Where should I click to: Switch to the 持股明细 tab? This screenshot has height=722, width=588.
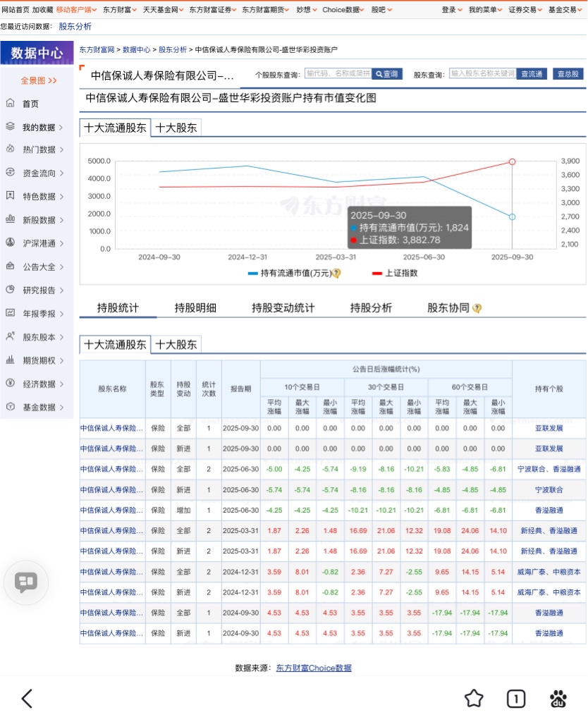(195, 307)
